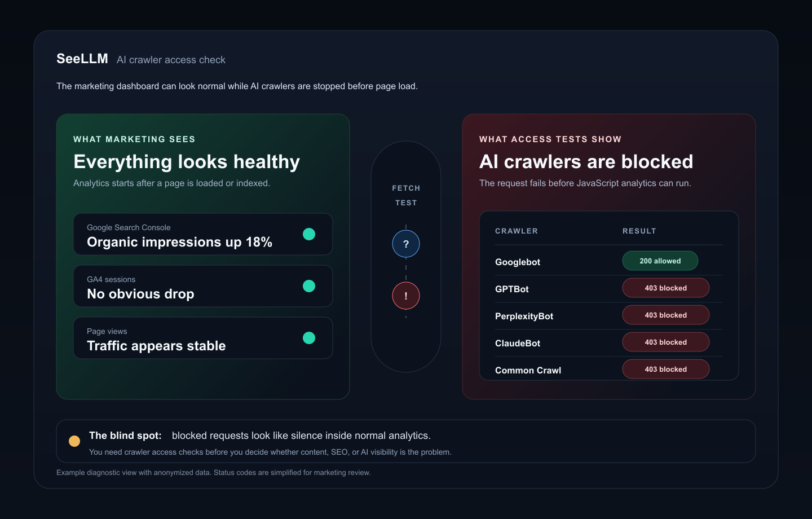The image size is (812, 519).
Task: Click the green dot beside Organic impressions
Action: (309, 234)
